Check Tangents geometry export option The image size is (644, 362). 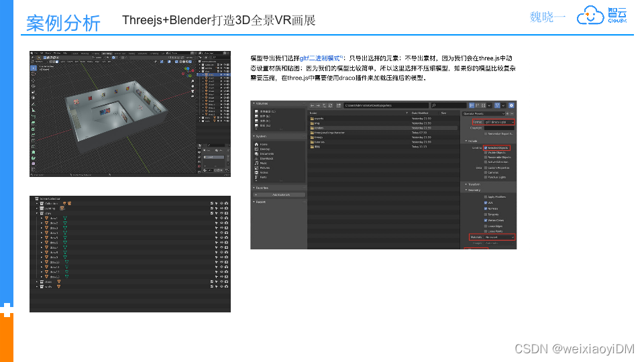pyautogui.click(x=486, y=215)
